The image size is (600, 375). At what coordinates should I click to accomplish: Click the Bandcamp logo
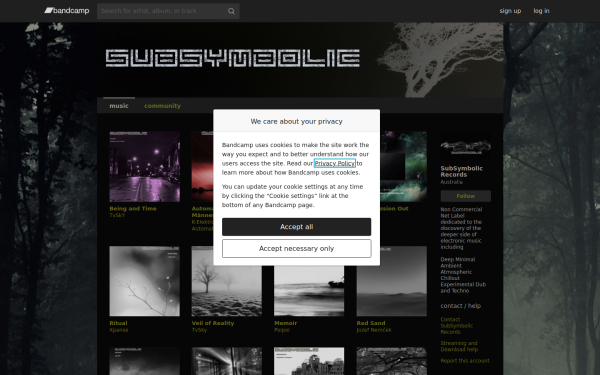point(67,11)
